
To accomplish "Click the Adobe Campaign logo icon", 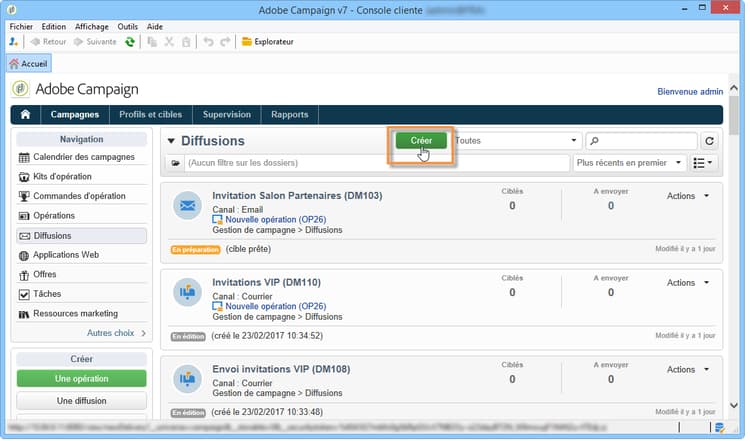I will [21, 88].
